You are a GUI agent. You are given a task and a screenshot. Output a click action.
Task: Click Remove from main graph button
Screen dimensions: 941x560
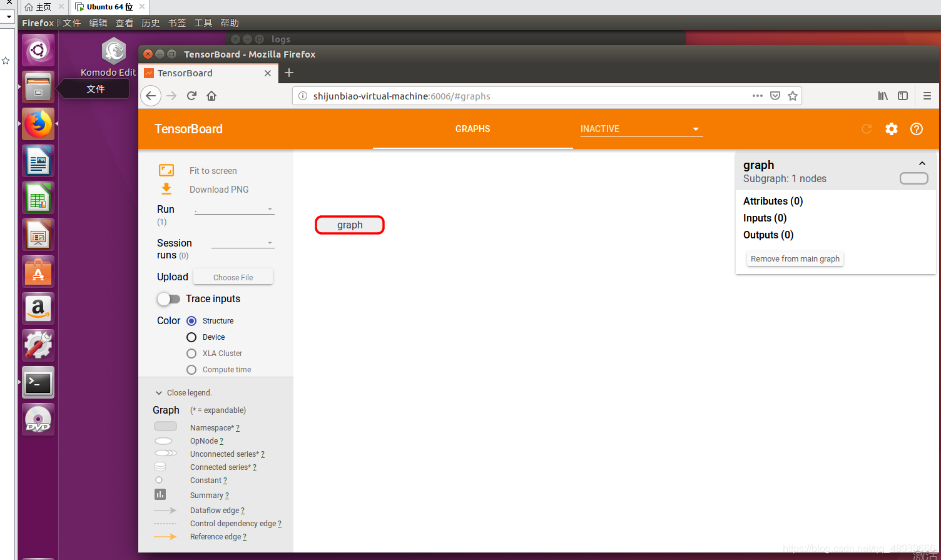[x=795, y=259]
